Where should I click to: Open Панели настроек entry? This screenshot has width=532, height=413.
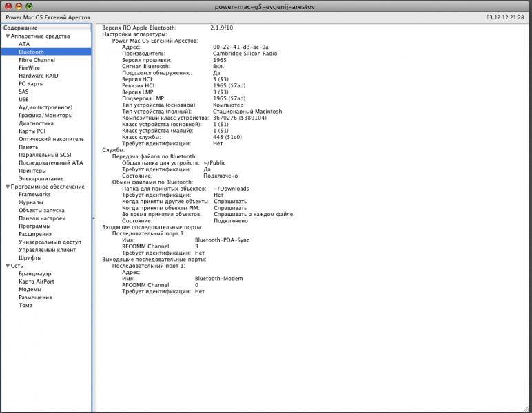[x=42, y=218]
